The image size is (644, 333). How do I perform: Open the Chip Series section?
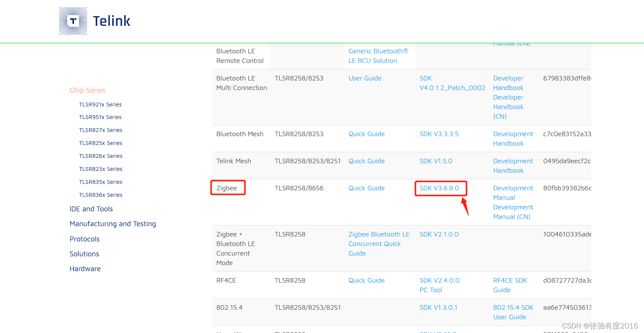(x=87, y=90)
